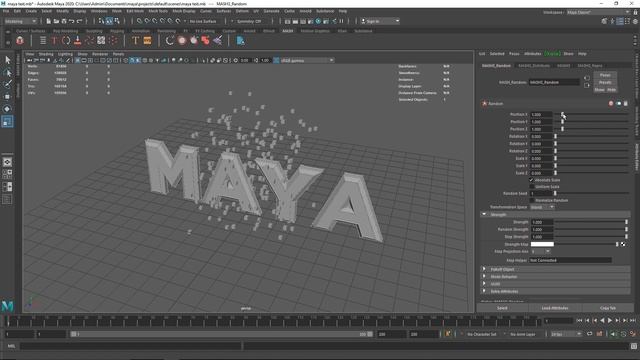Click the Undo arrow icon
The image size is (640, 360).
pyautogui.click(x=71, y=21)
